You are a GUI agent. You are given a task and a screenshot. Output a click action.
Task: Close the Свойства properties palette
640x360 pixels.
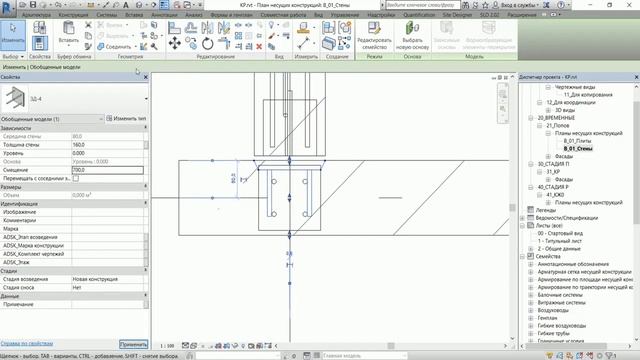pos(146,77)
